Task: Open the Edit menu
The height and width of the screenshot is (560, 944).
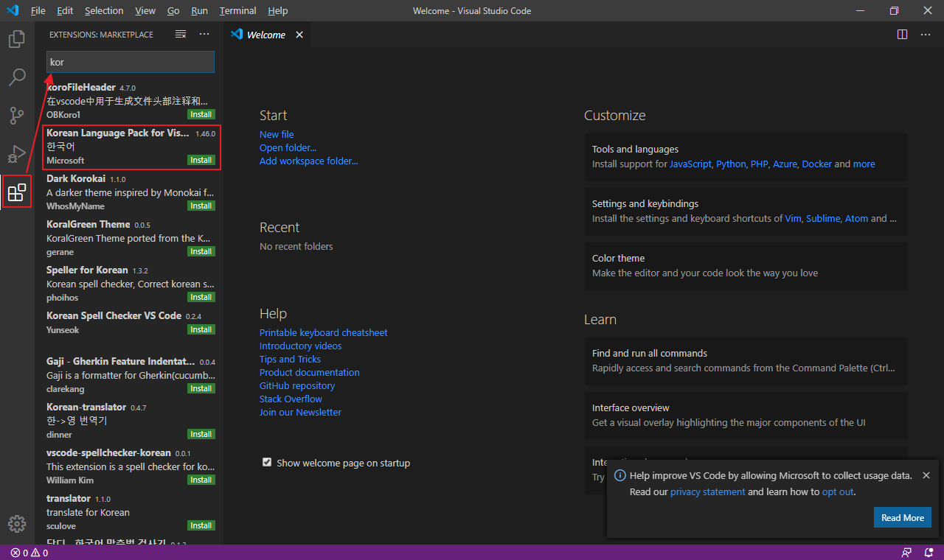Action: click(65, 10)
